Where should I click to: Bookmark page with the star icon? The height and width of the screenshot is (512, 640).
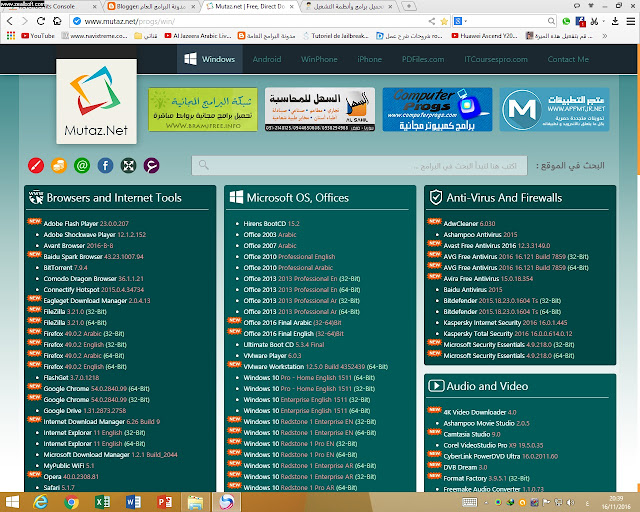(444, 21)
